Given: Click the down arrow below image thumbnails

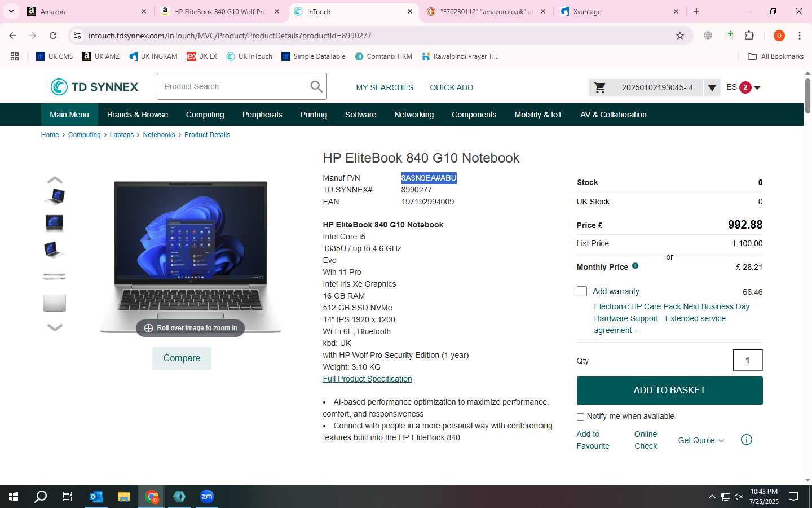Looking at the screenshot, I should (x=55, y=327).
